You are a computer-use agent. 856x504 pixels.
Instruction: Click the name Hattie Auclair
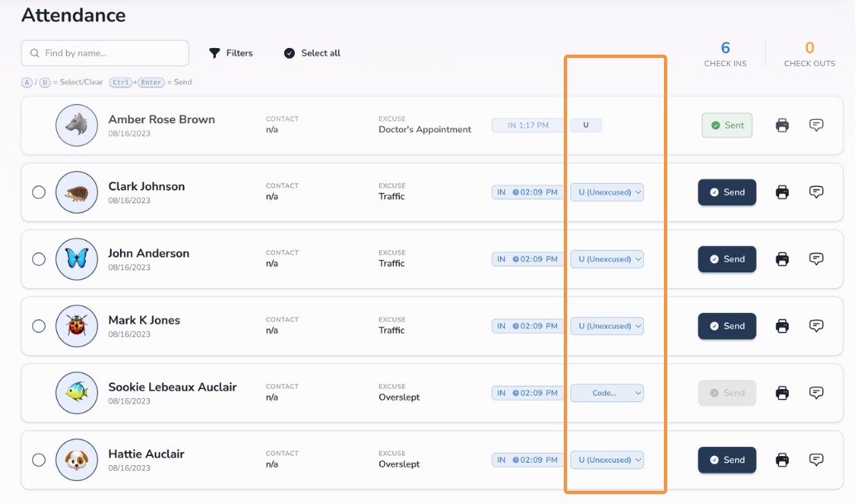[147, 454]
